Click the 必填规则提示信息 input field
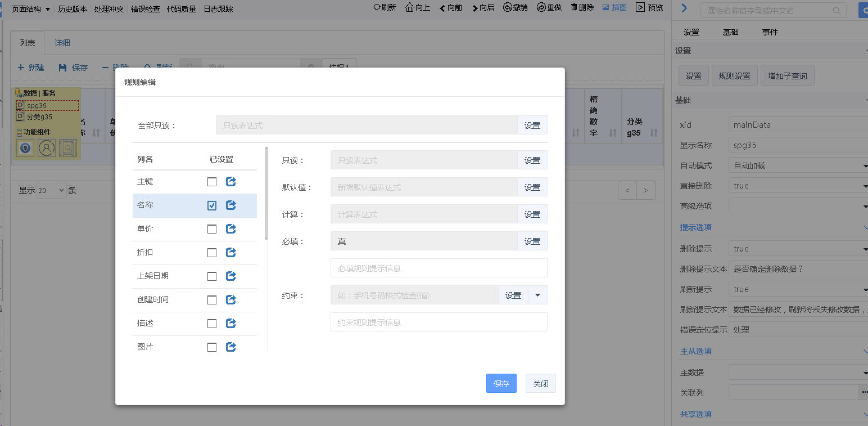Viewport: 868px width, 426px height. pos(438,268)
